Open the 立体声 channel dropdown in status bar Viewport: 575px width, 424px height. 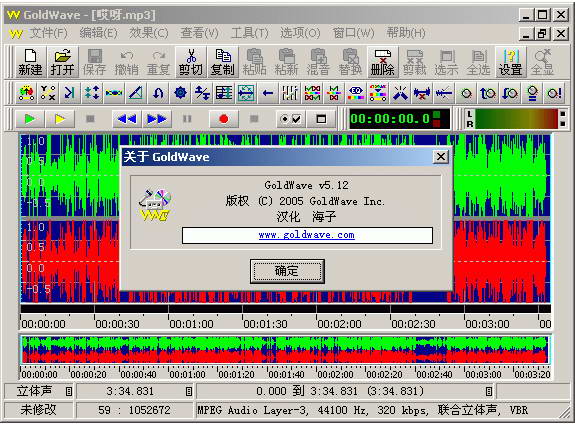tap(69, 392)
